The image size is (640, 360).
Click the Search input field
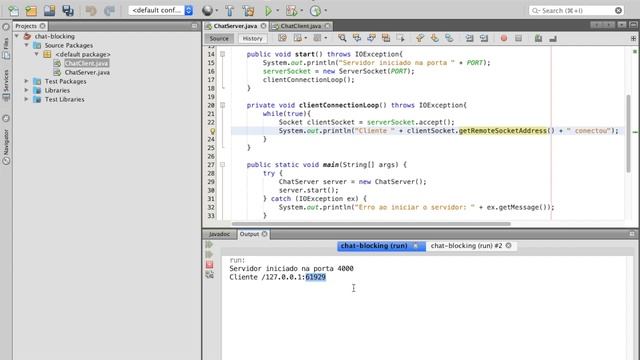pyautogui.click(x=577, y=11)
